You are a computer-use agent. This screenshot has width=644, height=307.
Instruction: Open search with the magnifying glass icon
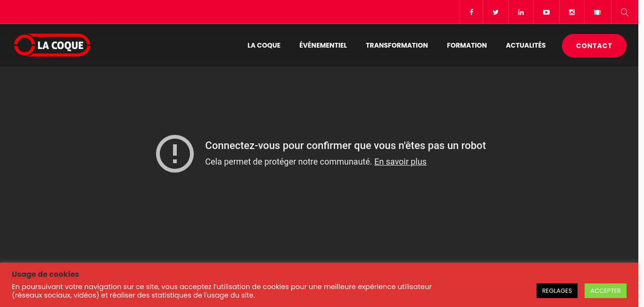pos(625,12)
